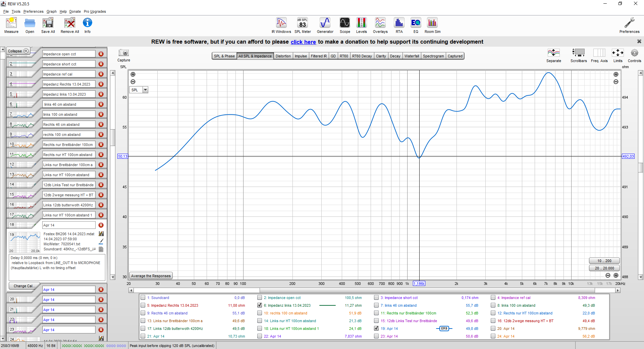Open the File menu
The image size is (644, 349).
(x=6, y=11)
